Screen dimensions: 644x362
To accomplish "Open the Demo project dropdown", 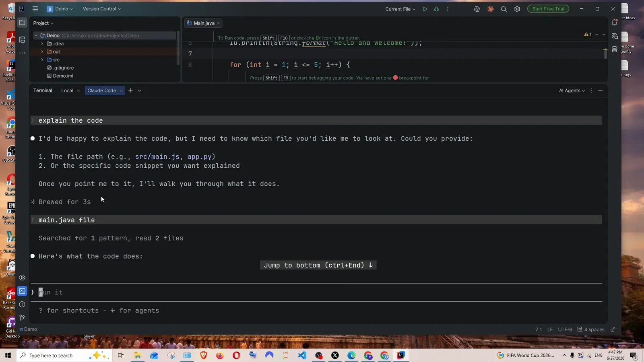I will (x=60, y=9).
